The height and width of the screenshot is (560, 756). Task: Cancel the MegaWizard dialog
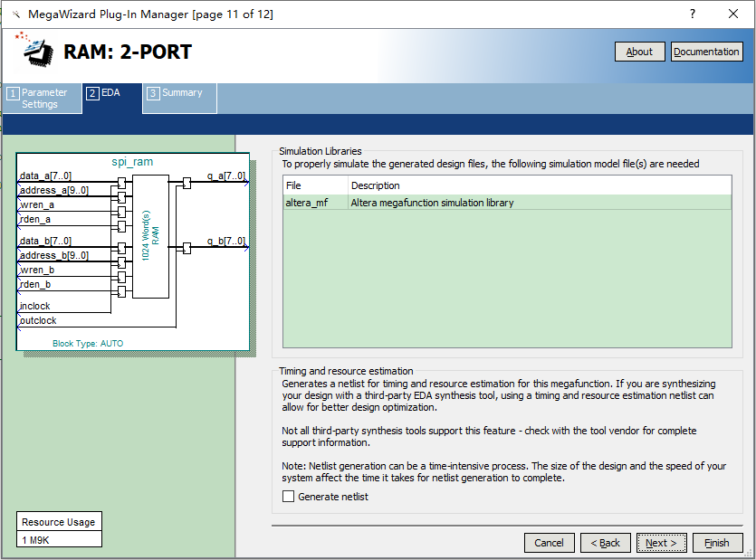coord(549,543)
